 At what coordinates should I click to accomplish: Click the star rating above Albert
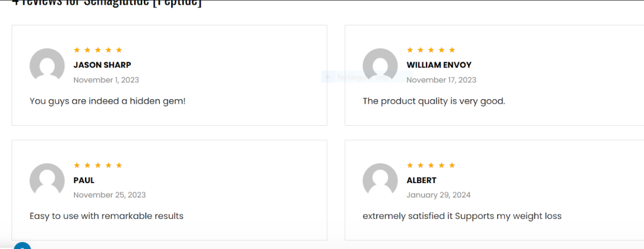[x=431, y=165]
